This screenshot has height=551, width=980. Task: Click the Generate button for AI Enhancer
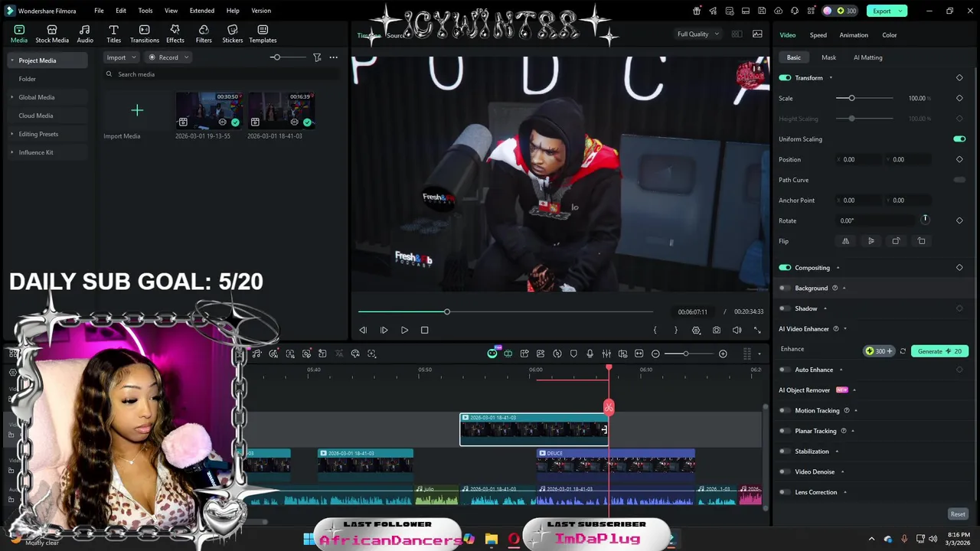tap(939, 351)
